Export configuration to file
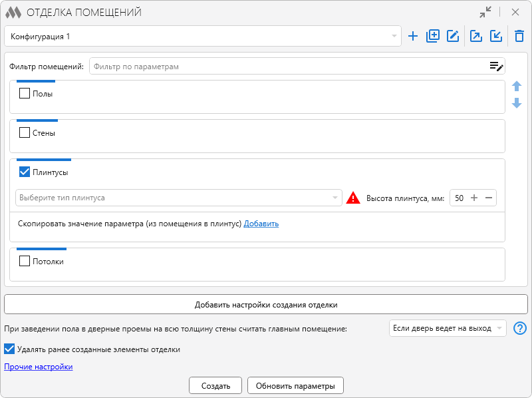Viewport: 532px width, 398px height. (476, 36)
